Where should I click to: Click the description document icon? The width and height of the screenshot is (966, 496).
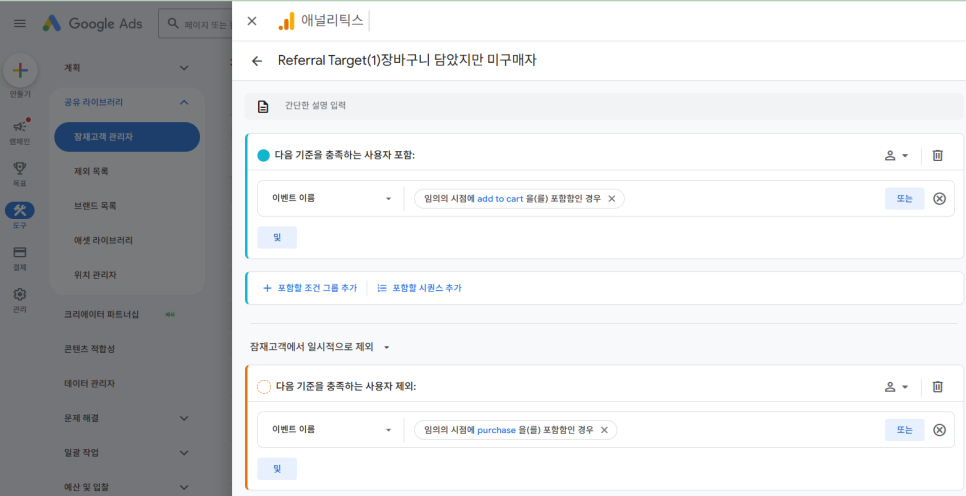(263, 107)
